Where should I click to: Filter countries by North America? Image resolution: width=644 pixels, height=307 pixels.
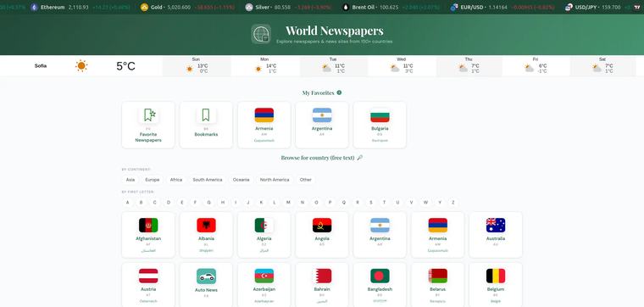click(275, 180)
